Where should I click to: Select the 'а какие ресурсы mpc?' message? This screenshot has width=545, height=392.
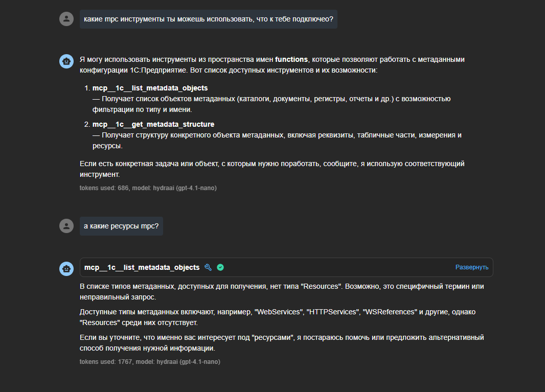(121, 226)
